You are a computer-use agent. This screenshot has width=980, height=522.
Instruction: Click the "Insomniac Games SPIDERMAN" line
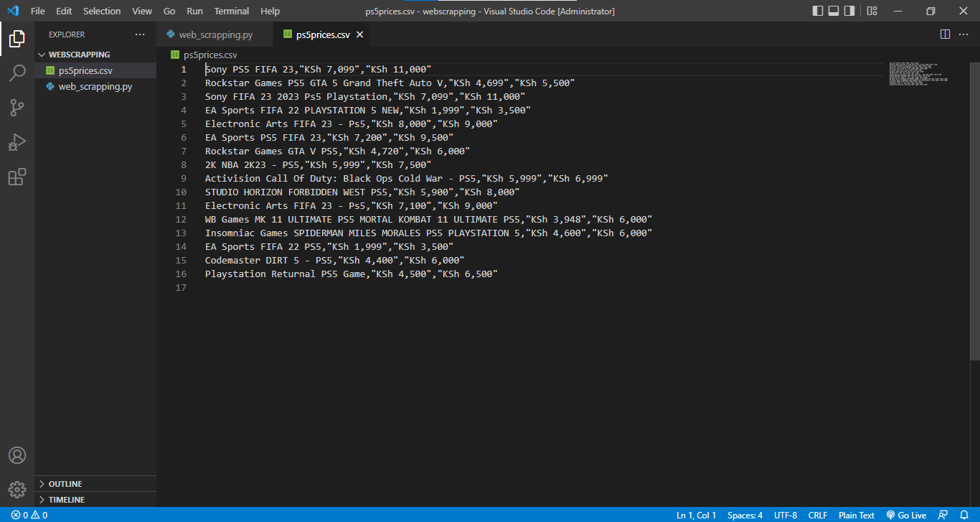click(x=428, y=233)
